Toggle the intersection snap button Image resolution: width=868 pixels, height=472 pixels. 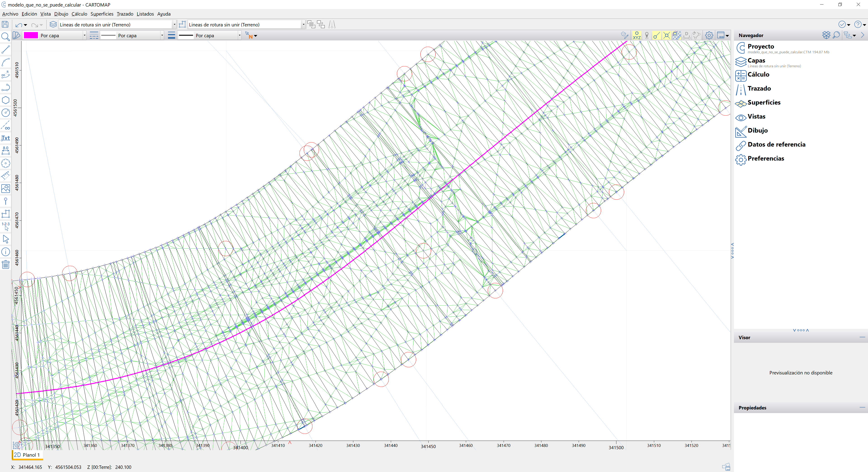(667, 35)
